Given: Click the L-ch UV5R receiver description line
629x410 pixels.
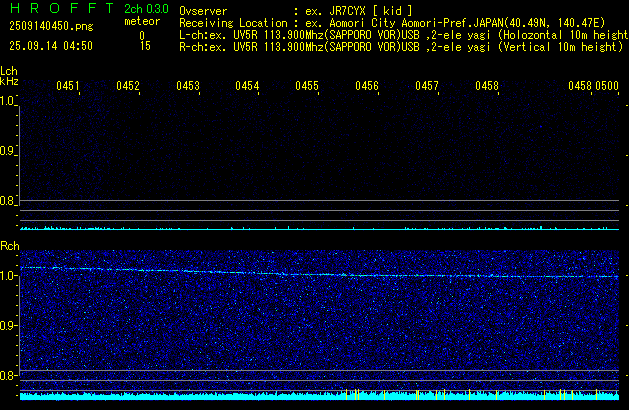Looking at the screenshot, I should click(404, 35).
